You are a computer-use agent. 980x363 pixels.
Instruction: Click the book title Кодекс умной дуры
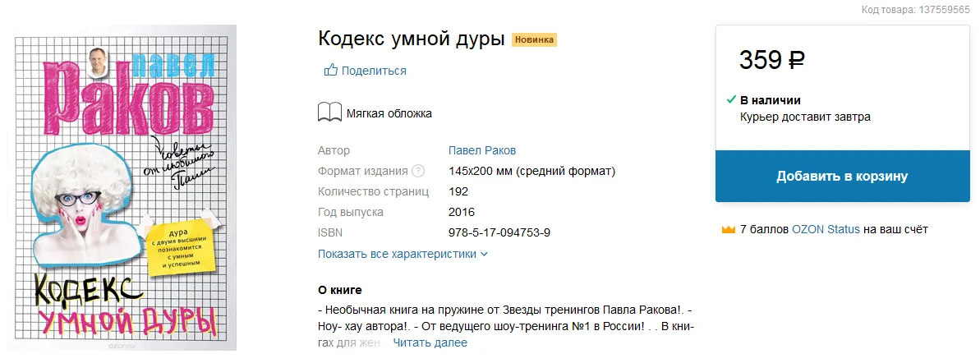click(411, 39)
